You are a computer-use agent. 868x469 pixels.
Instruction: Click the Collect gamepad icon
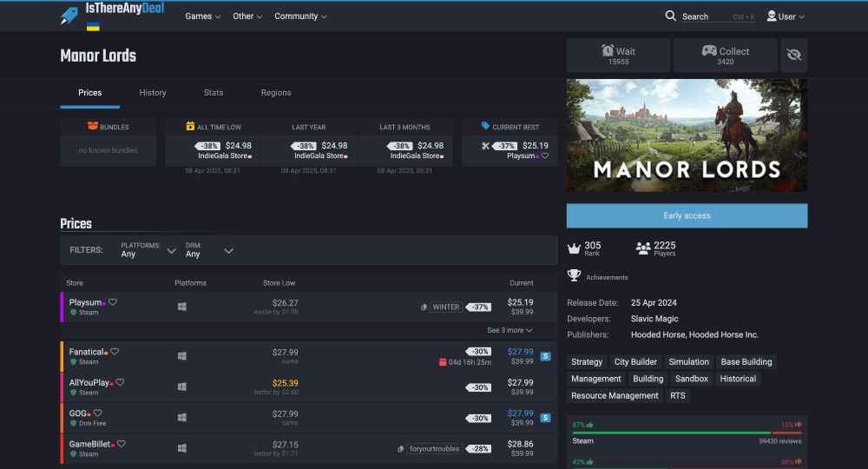709,50
